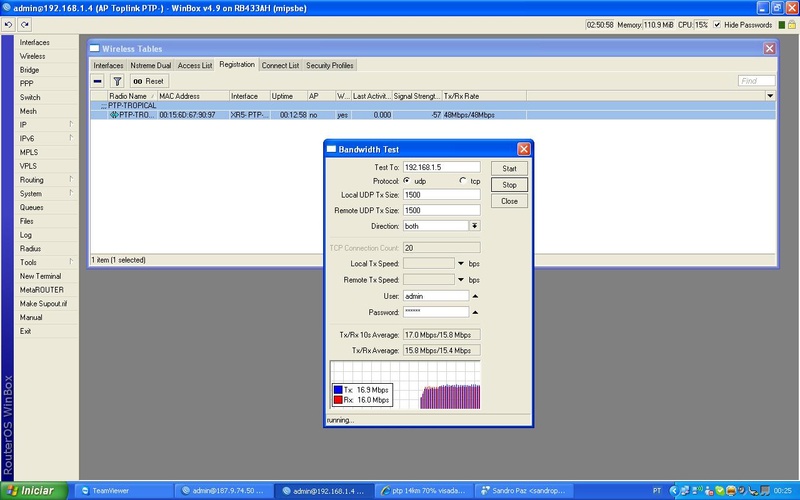This screenshot has width=800, height=500.
Task: Expand the Tools submenu in sidebar
Action: tap(71, 262)
